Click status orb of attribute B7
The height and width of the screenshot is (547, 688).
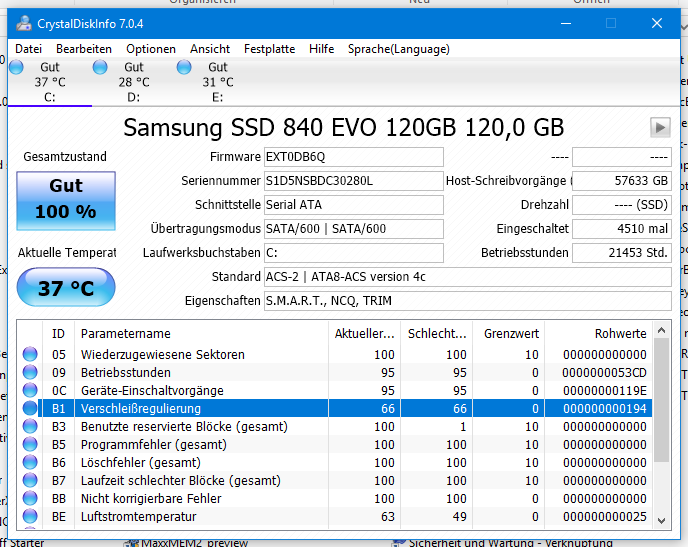point(30,480)
